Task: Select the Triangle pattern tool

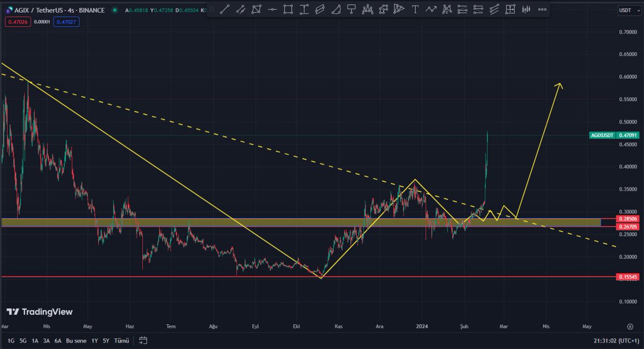Action: click(399, 9)
